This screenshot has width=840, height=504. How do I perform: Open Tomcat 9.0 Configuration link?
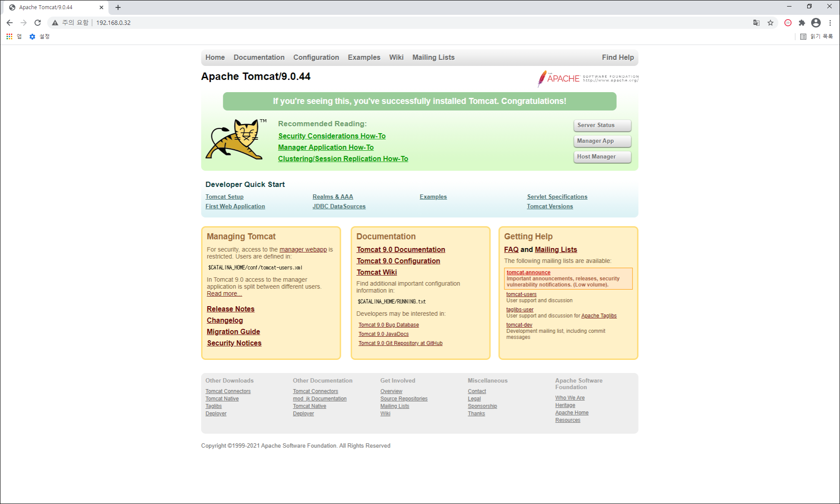pyautogui.click(x=398, y=261)
